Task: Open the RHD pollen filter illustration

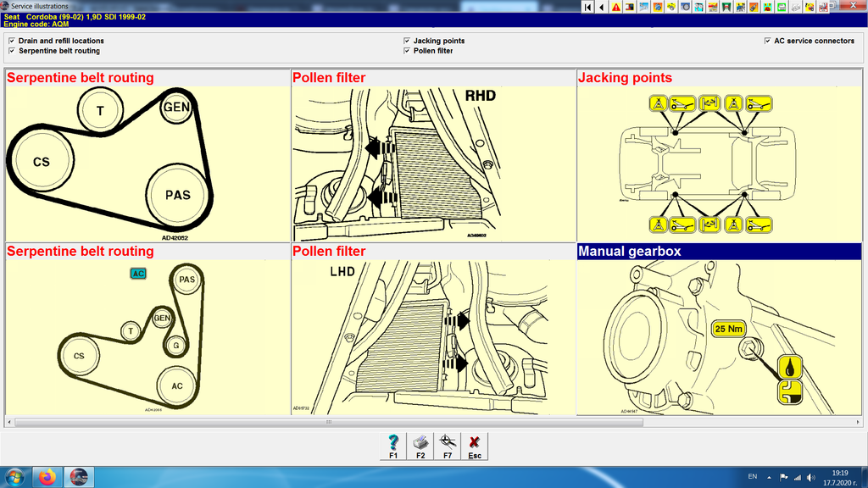Action: (433, 164)
